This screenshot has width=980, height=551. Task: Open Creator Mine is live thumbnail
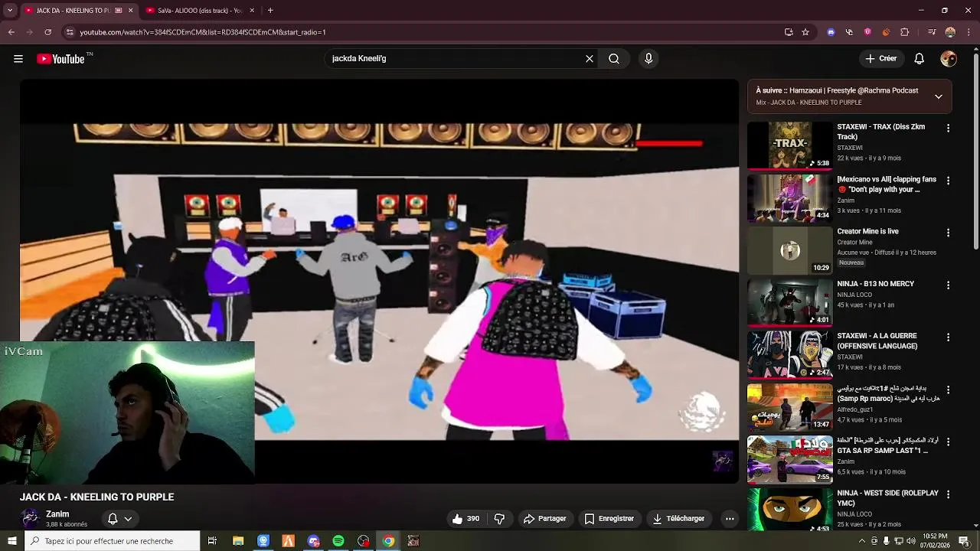coord(789,250)
